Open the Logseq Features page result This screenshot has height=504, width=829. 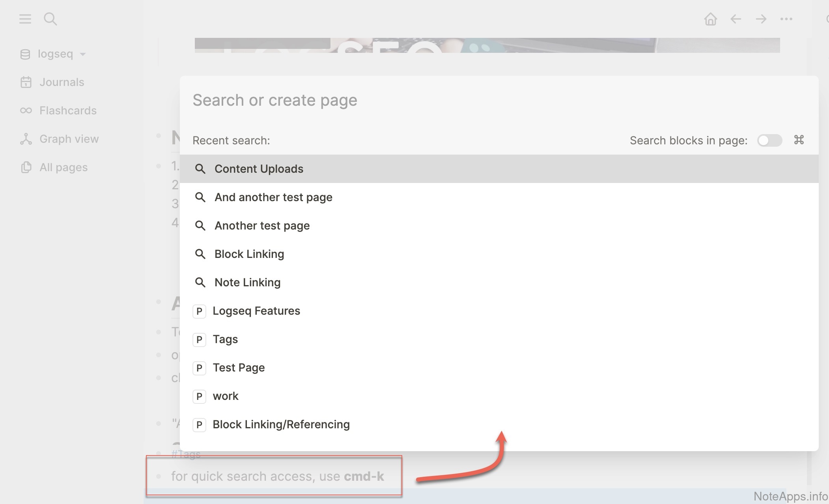(256, 311)
